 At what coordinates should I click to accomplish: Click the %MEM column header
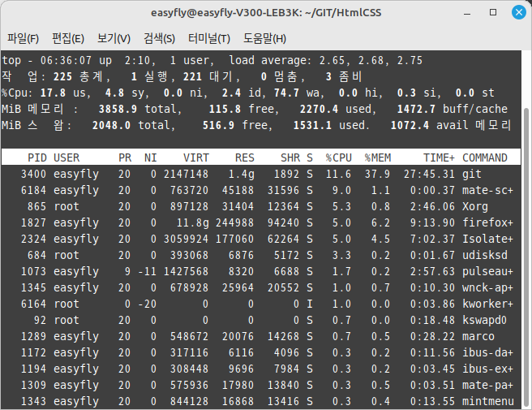[378, 158]
